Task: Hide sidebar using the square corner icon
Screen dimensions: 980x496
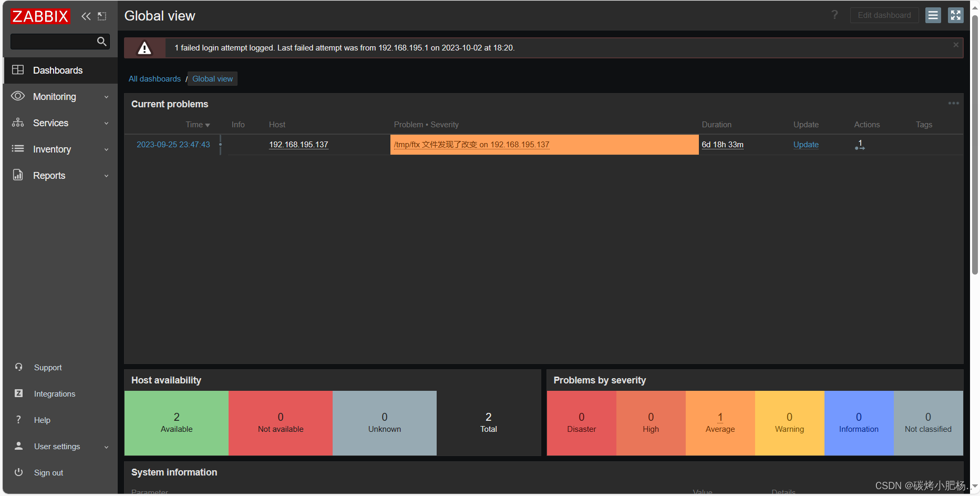Action: tap(102, 16)
